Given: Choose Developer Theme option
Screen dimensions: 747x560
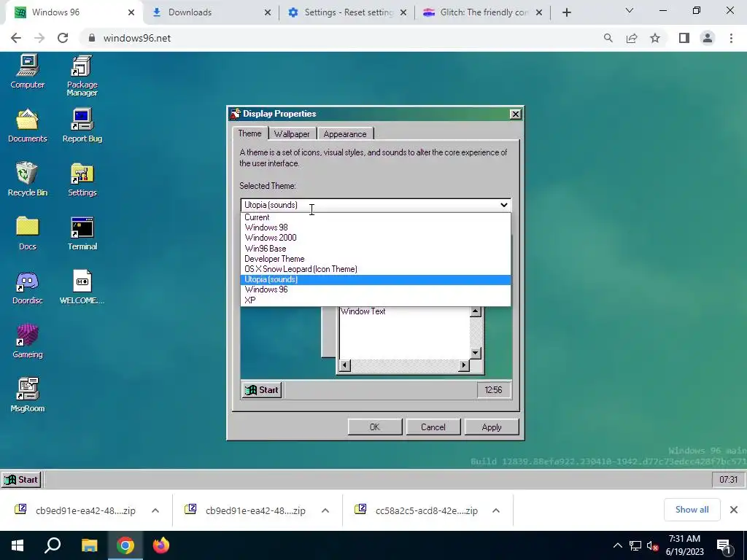Looking at the screenshot, I should pyautogui.click(x=376, y=259).
